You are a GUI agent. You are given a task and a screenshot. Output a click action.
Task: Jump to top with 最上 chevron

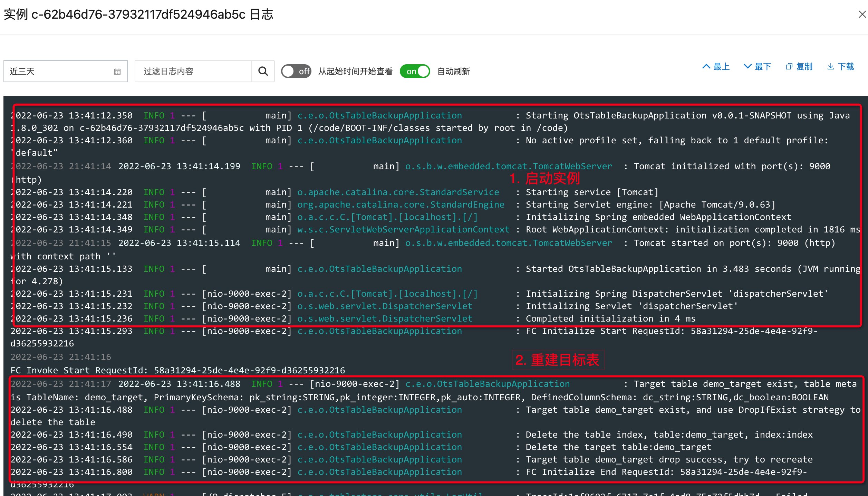click(x=706, y=67)
